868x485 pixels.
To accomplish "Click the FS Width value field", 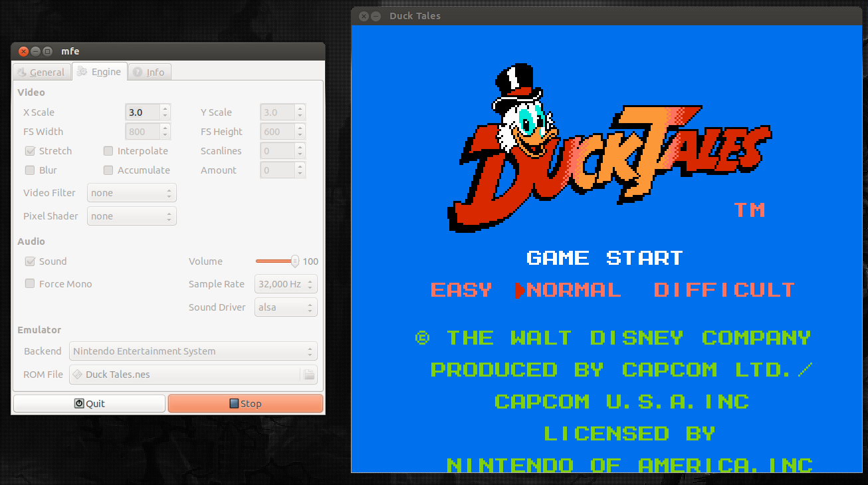I will (x=142, y=132).
